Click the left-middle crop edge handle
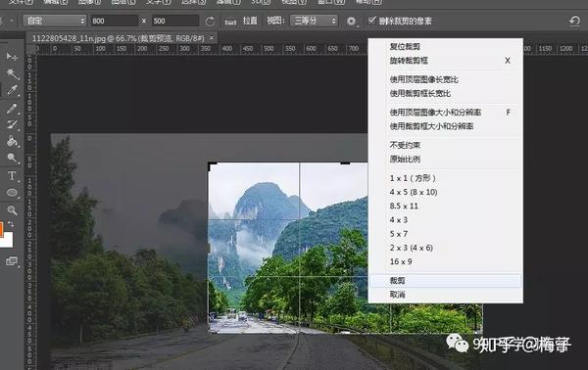This screenshot has height=370, width=588. pos(210,248)
